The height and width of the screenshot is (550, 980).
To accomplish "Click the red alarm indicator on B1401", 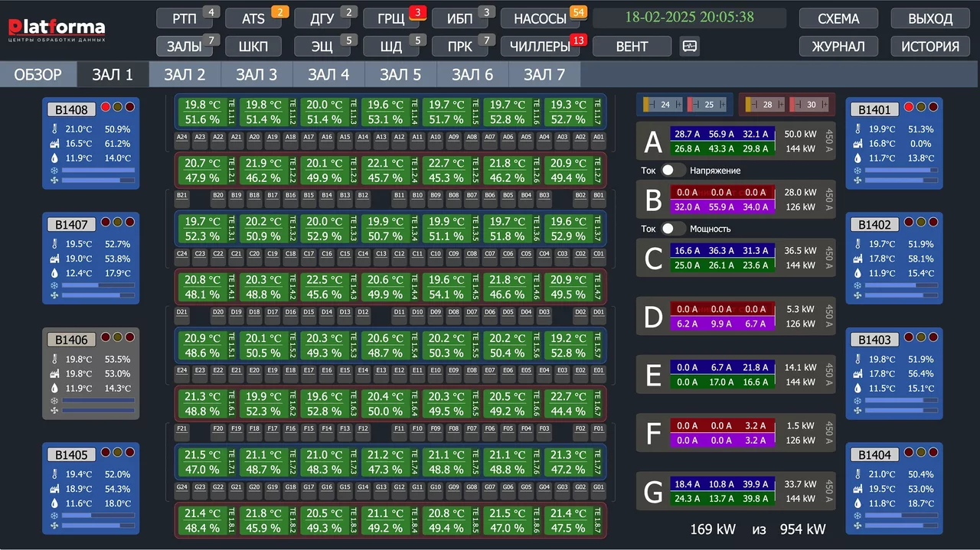I will 909,108.
